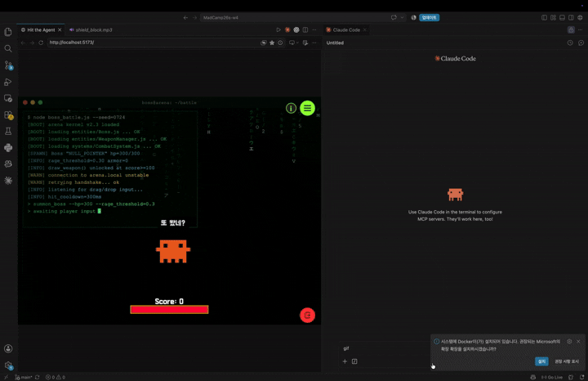Open notification settings gear

[x=569, y=341]
